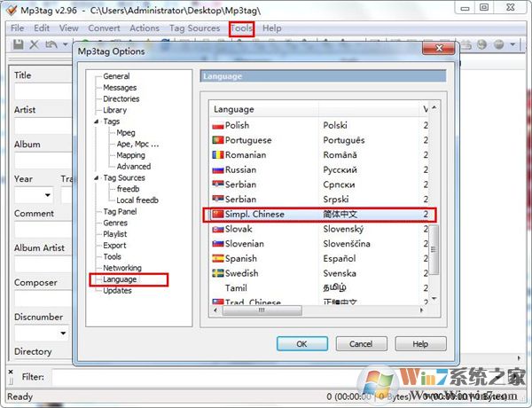Click the Spanish flag icon
The width and height of the screenshot is (532, 408).
(x=217, y=259)
